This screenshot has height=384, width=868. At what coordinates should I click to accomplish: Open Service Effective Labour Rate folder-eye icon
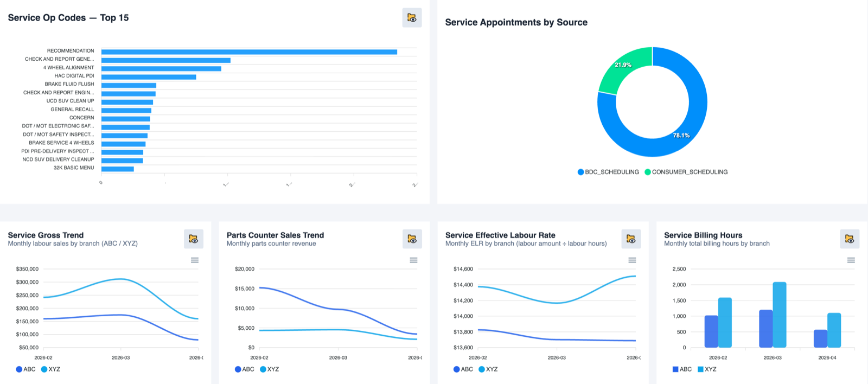pos(630,239)
